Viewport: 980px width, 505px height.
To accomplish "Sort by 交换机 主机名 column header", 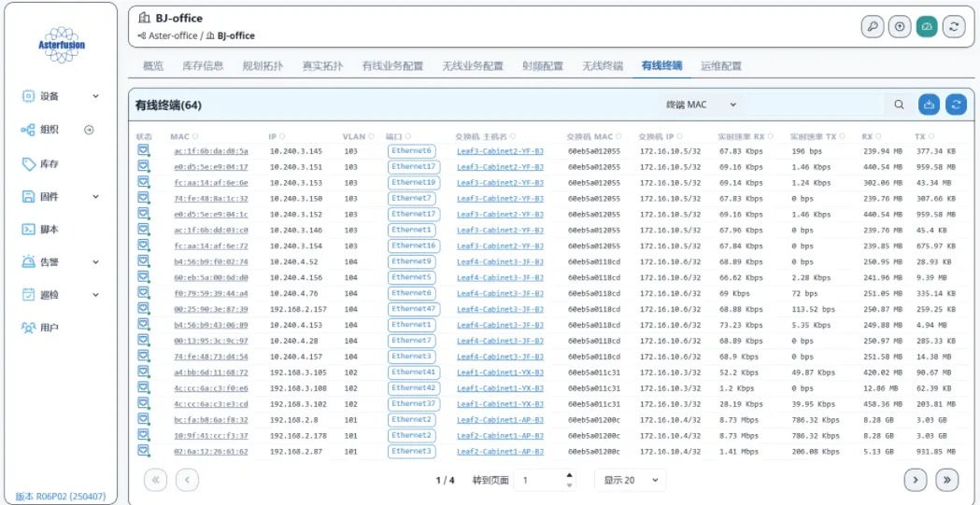I will click(486, 136).
